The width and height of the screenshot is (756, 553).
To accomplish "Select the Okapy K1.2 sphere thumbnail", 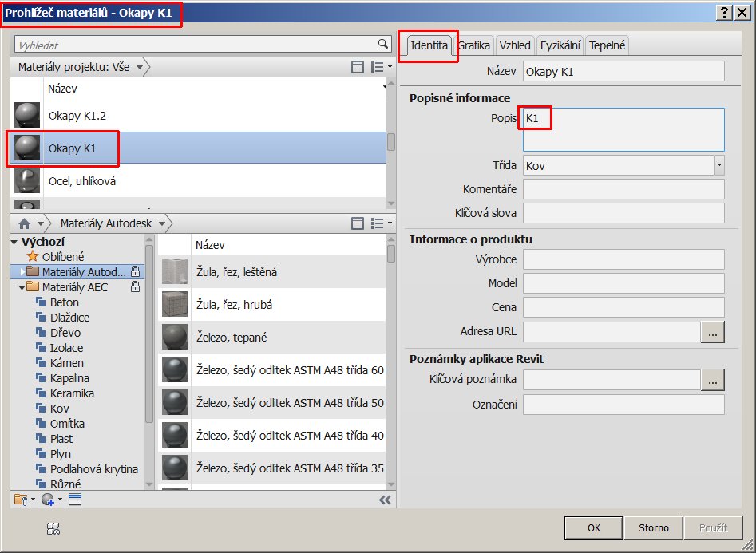I will pyautogui.click(x=27, y=115).
